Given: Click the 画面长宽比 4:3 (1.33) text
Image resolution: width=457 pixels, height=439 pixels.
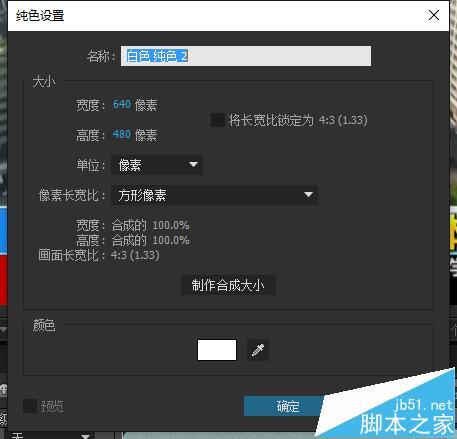Looking at the screenshot, I should 98,255.
